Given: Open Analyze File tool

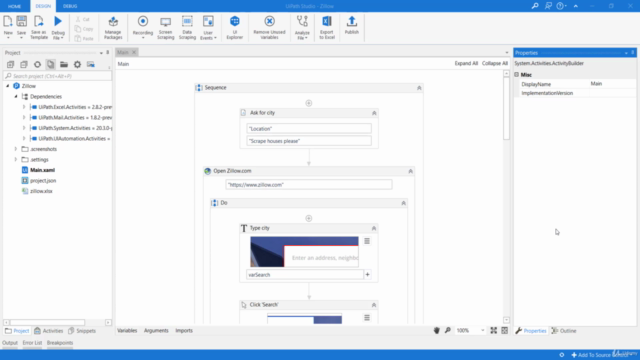Looking at the screenshot, I should coord(302,27).
